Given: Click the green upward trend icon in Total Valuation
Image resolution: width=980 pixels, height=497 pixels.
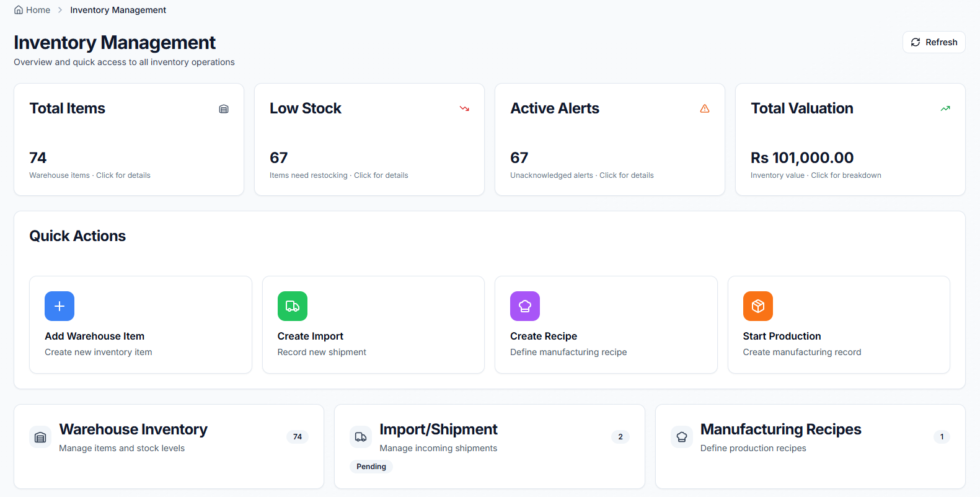Looking at the screenshot, I should [945, 109].
